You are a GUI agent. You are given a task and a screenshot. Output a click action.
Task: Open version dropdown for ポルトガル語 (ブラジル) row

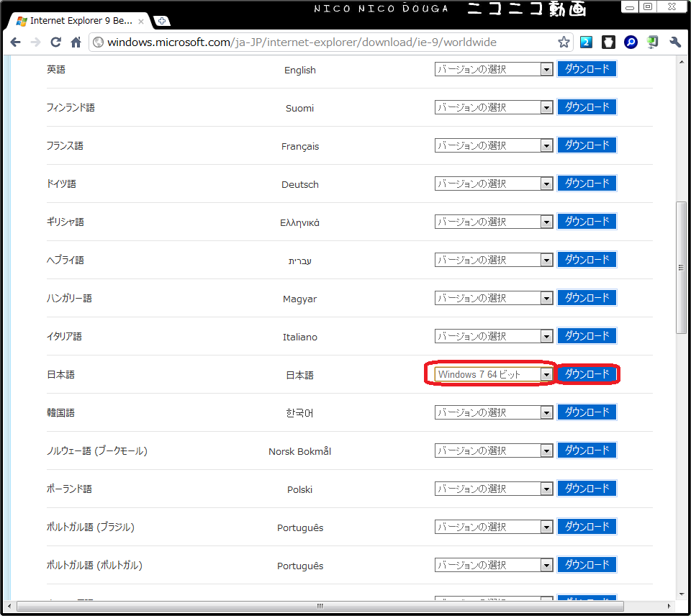tap(494, 527)
